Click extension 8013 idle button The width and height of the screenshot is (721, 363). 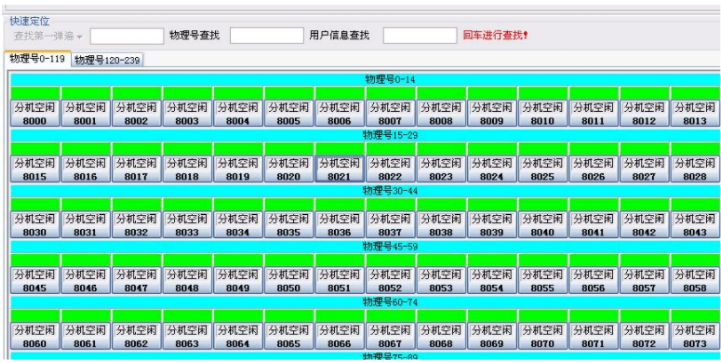695,114
